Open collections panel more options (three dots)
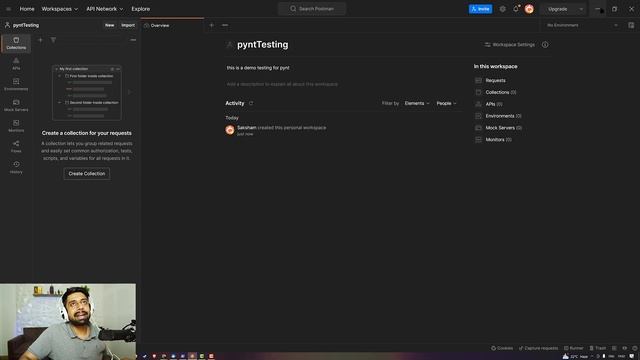 click(x=133, y=40)
